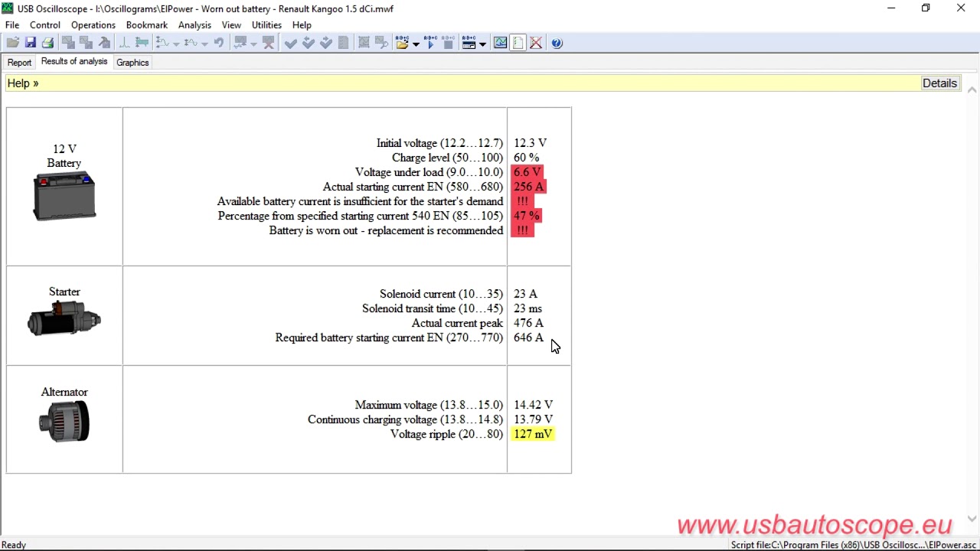This screenshot has width=980, height=551.
Task: Open the Analysis menu
Action: click(x=194, y=24)
